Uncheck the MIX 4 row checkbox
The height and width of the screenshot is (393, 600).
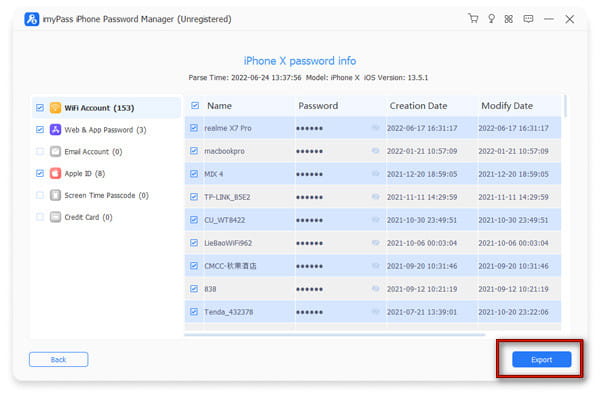(194, 174)
